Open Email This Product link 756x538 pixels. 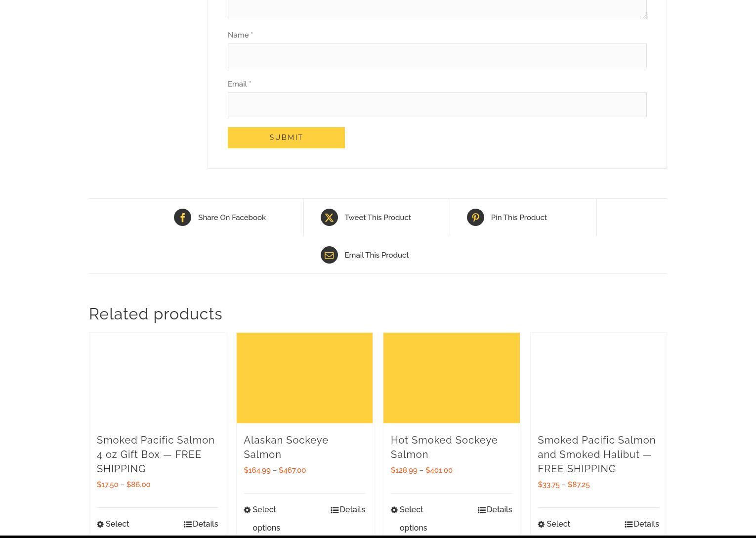376,255
